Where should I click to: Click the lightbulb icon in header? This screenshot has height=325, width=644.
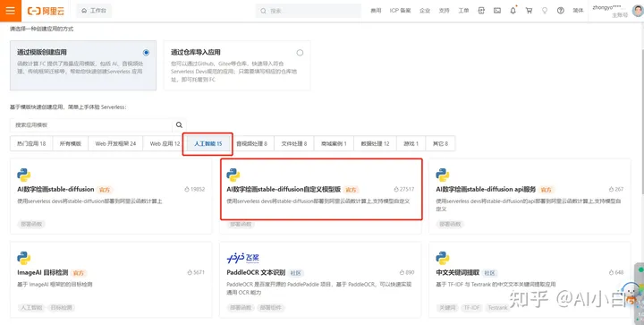click(545, 11)
